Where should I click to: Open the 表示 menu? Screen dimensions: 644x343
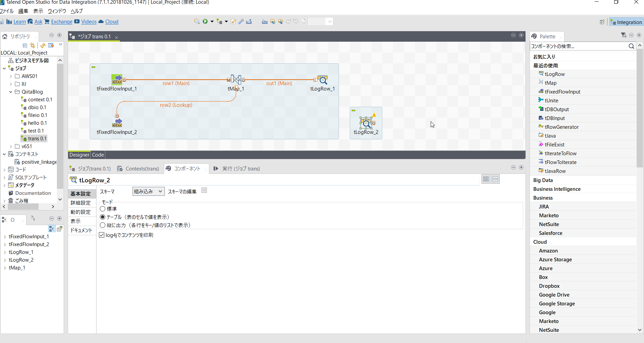[x=38, y=11]
